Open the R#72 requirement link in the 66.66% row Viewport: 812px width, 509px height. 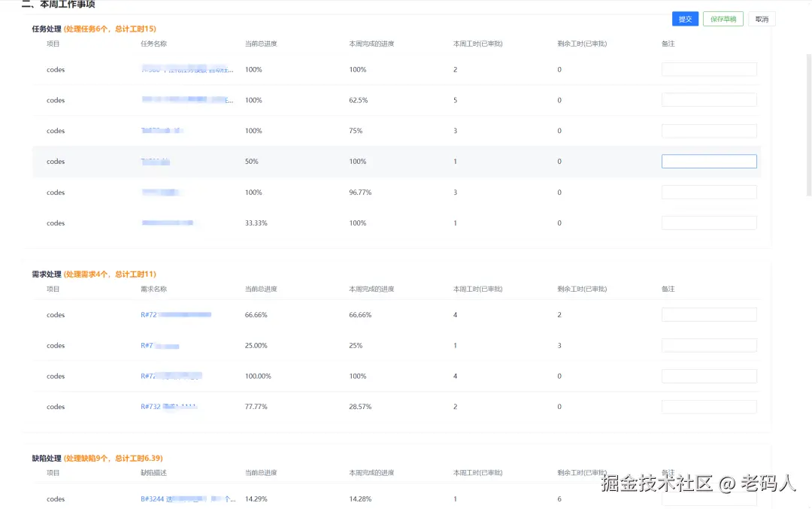coord(176,315)
